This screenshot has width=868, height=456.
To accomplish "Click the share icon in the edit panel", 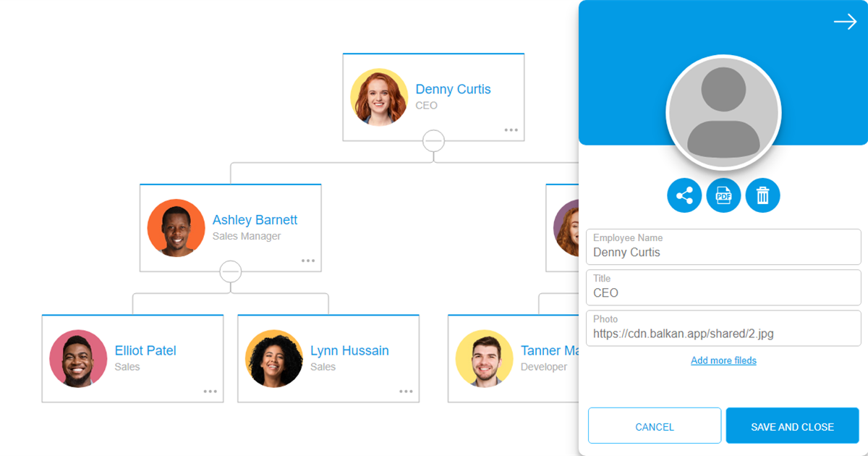I will 684,195.
